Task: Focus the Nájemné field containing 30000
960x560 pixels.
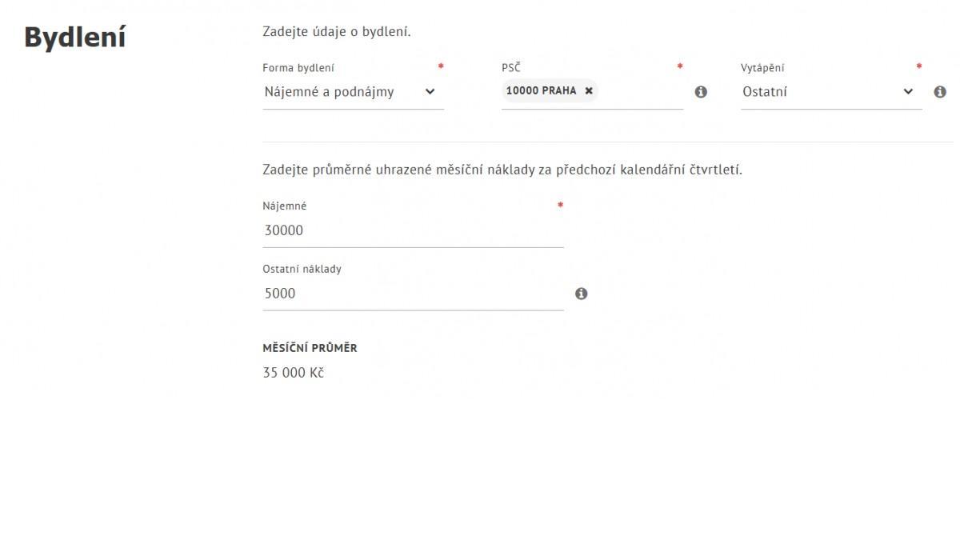Action: [413, 230]
